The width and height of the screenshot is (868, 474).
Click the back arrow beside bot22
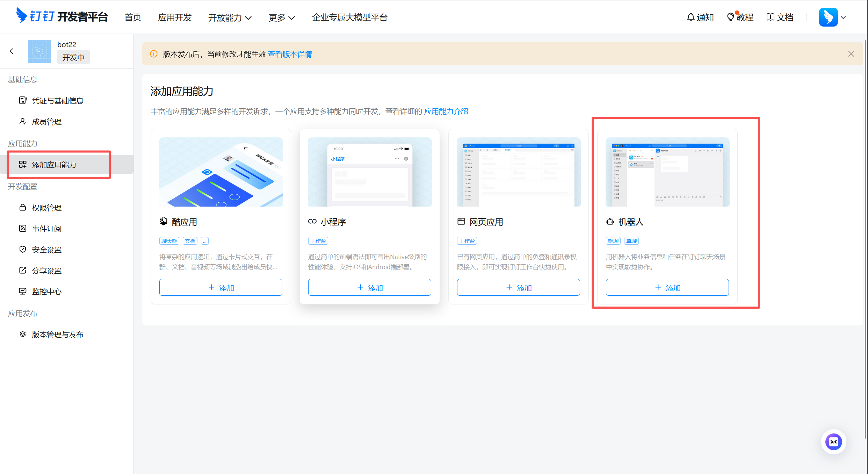(x=12, y=51)
